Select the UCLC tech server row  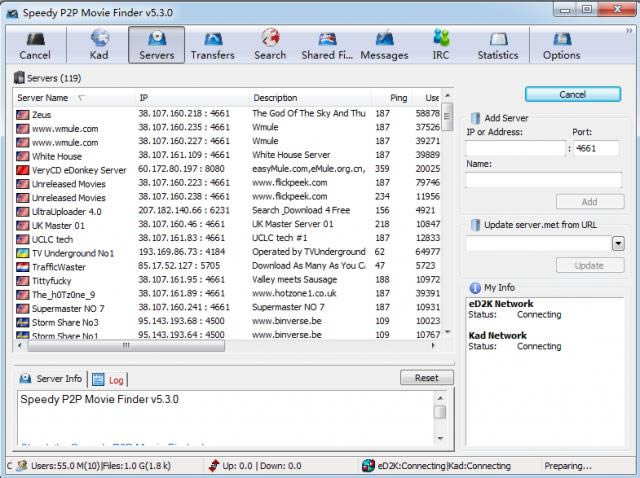pos(228,239)
